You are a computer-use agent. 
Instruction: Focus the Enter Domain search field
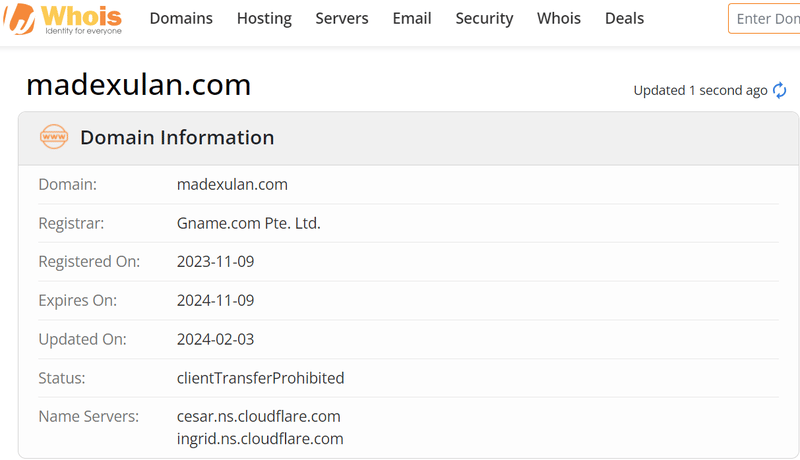click(764, 19)
